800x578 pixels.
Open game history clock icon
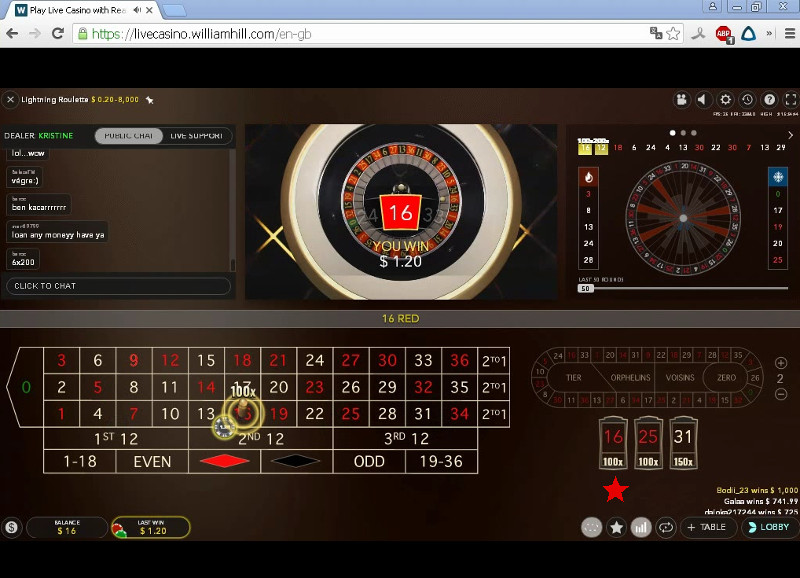coord(747,100)
